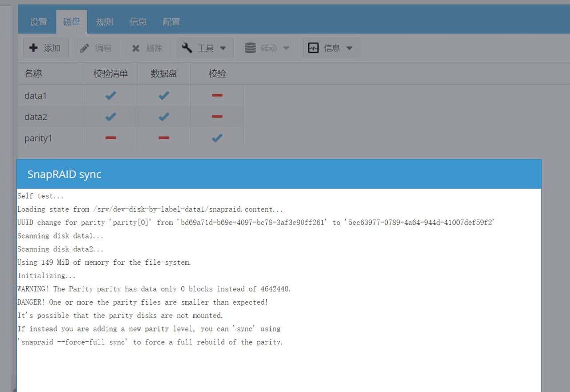Click data2 checkmark in 数据盘 column
Image resolution: width=570 pixels, height=392 pixels.
pyautogui.click(x=164, y=117)
